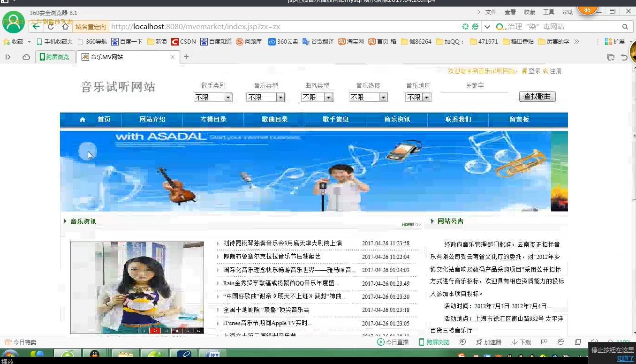The width and height of the screenshot is (636, 364).
Task: Click the sidebar toggle icon left of tabs
Action: click(8, 57)
